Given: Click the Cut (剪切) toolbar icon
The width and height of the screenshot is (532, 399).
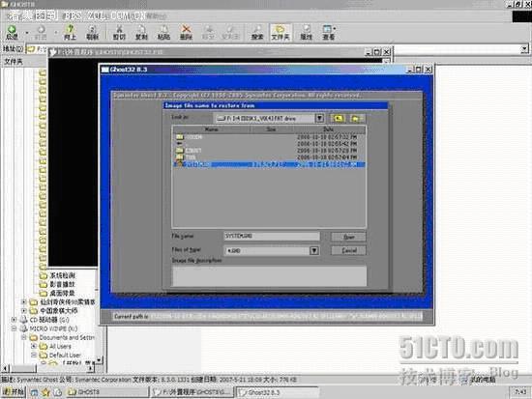Looking at the screenshot, I should tap(119, 33).
